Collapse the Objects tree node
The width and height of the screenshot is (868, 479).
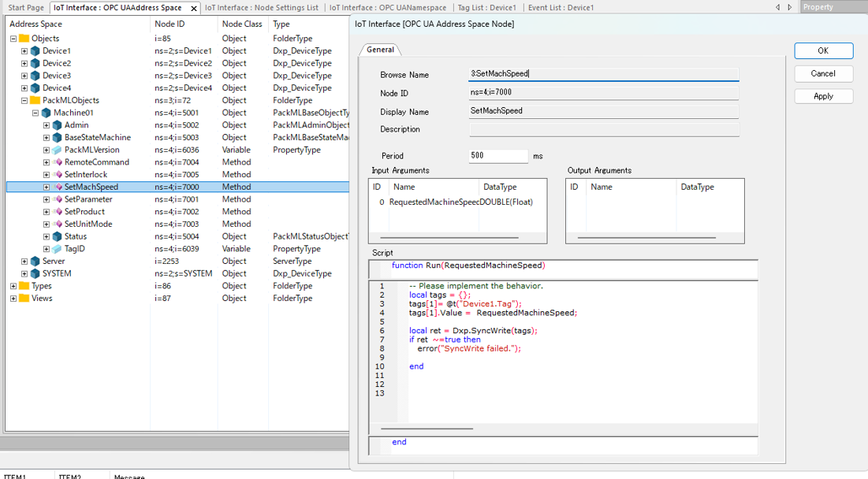pyautogui.click(x=13, y=39)
